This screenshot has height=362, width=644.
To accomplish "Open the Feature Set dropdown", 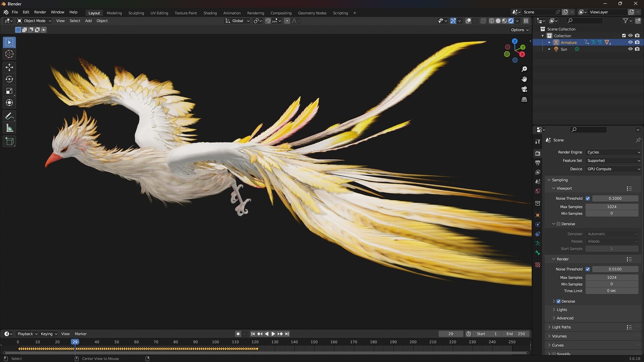I will point(614,161).
